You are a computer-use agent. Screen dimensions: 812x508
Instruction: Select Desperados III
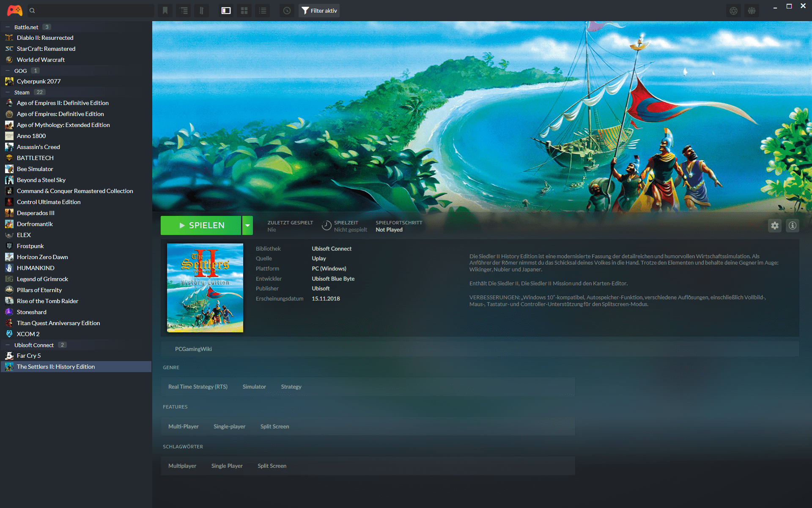click(76, 213)
